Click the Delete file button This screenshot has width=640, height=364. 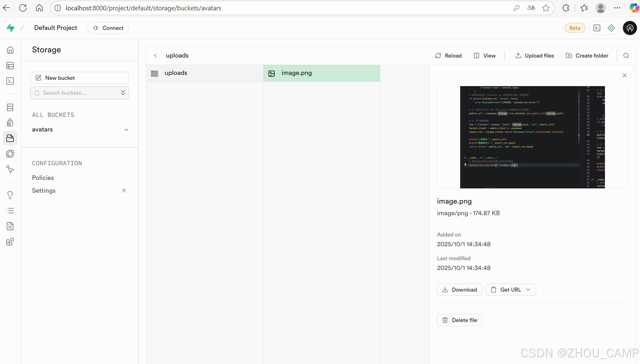click(x=459, y=320)
